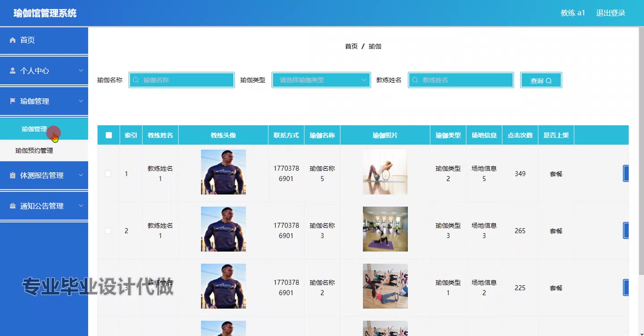This screenshot has width=644, height=336.
Task: Tick the checkbox for row index 1
Action: [x=108, y=174]
